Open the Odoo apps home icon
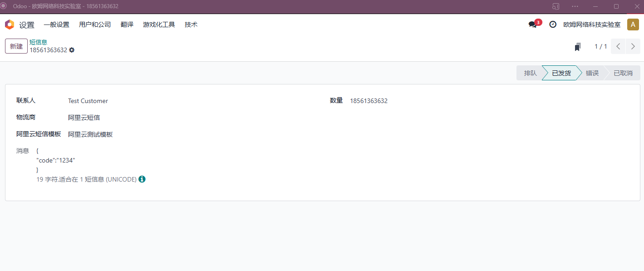The height and width of the screenshot is (271, 644). 10,25
